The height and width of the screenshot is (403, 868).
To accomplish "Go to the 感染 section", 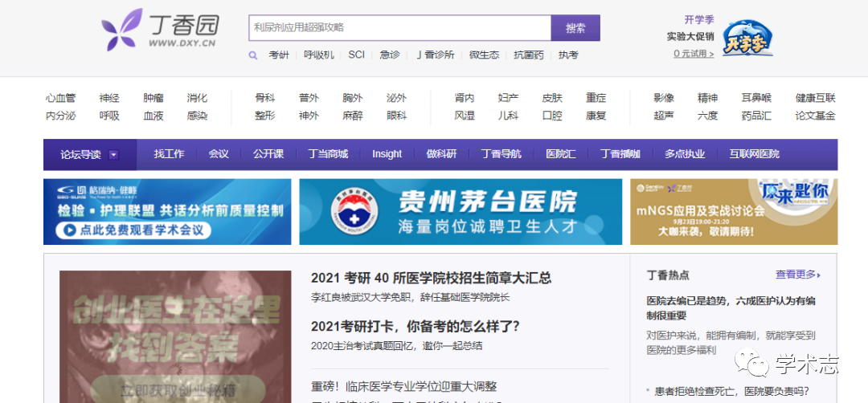I will point(197,116).
